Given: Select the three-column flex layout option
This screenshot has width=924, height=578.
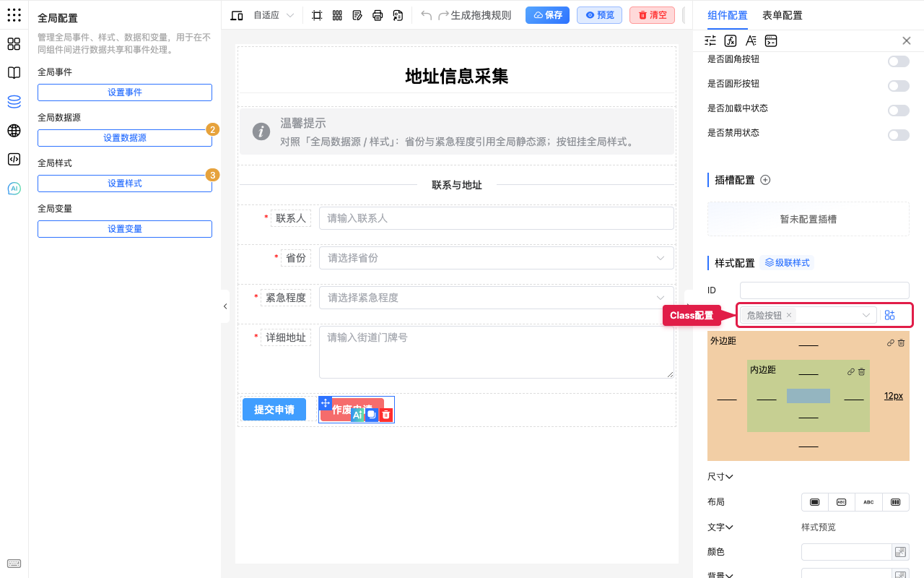Looking at the screenshot, I should (896, 502).
